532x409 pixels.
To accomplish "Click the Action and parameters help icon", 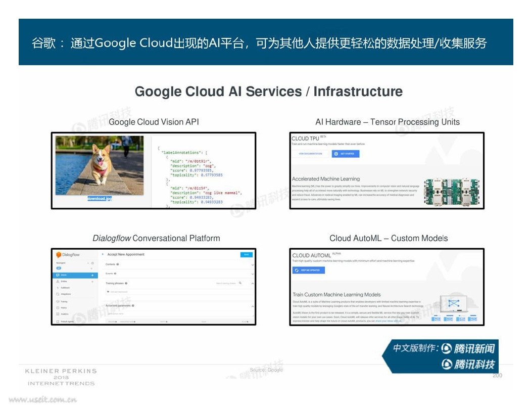I will (133, 305).
